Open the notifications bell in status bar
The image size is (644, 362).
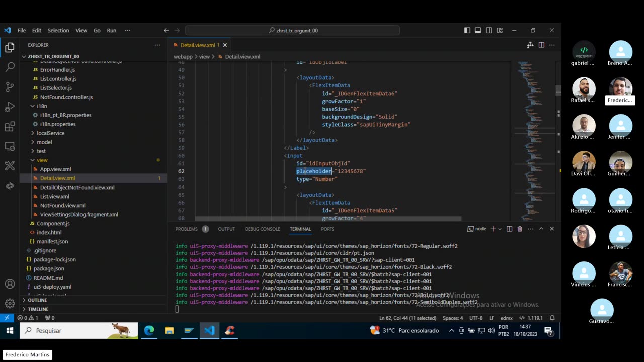pos(552,318)
